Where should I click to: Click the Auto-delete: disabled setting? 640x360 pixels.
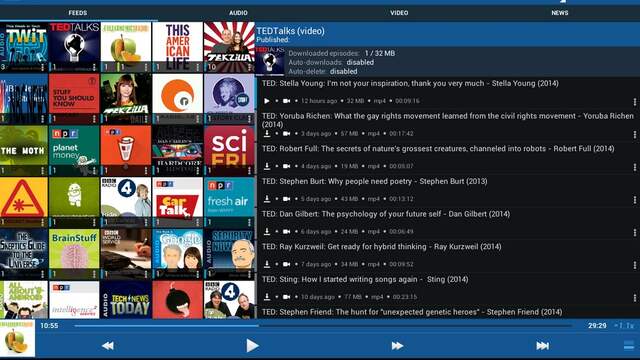click(323, 71)
